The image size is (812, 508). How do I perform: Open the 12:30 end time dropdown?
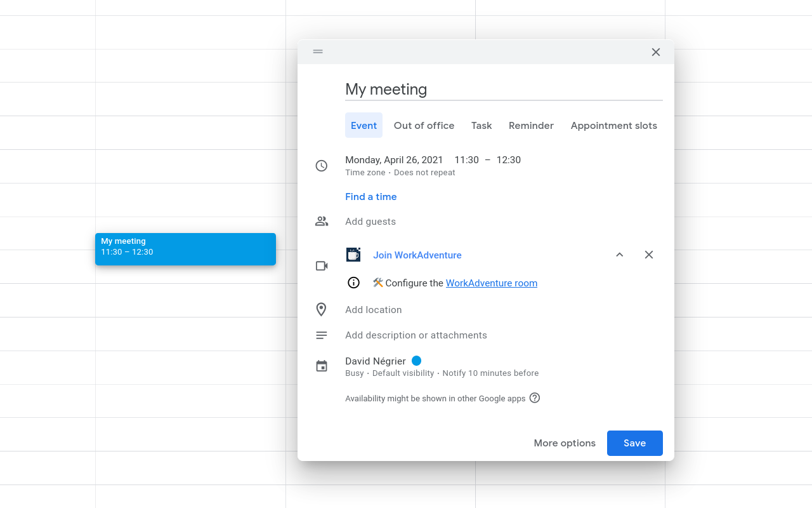pos(508,160)
